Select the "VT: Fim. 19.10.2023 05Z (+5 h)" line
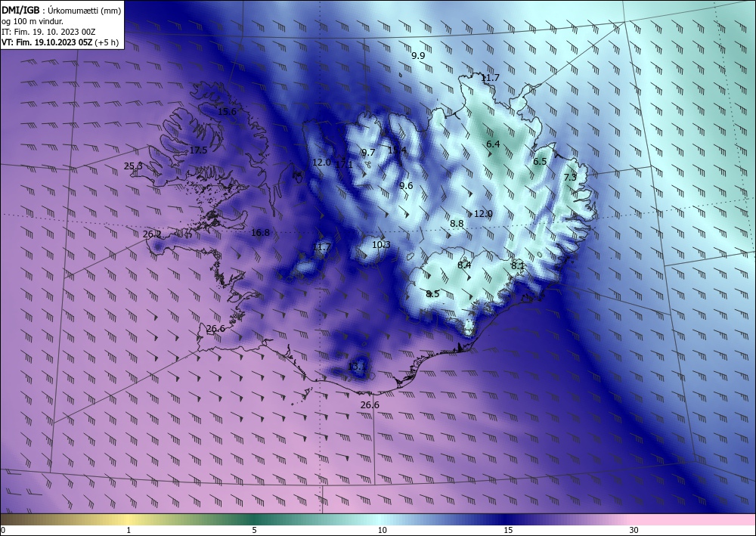756x536 pixels. [60, 42]
